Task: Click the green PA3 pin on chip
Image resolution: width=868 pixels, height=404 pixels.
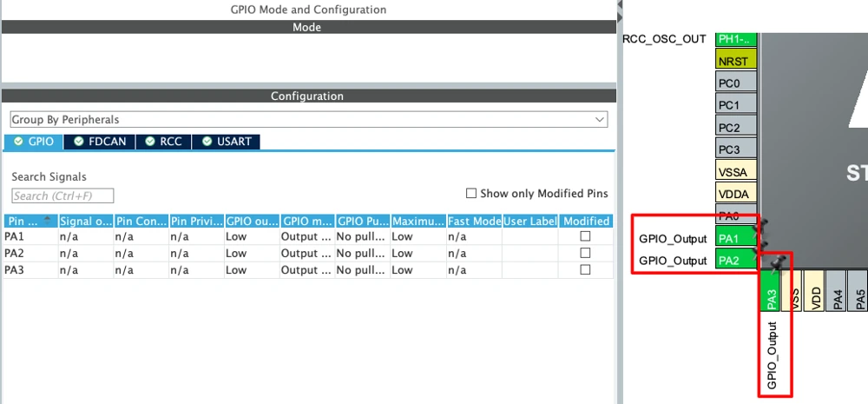Action: (x=772, y=290)
